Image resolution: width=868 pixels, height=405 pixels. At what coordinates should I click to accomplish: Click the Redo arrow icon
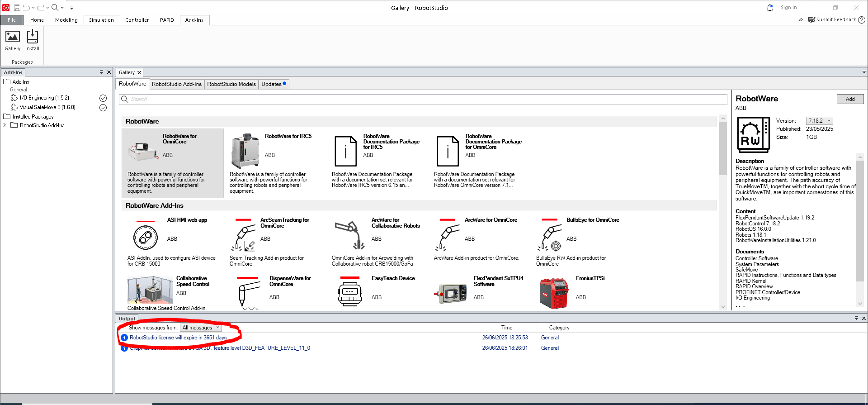point(41,8)
